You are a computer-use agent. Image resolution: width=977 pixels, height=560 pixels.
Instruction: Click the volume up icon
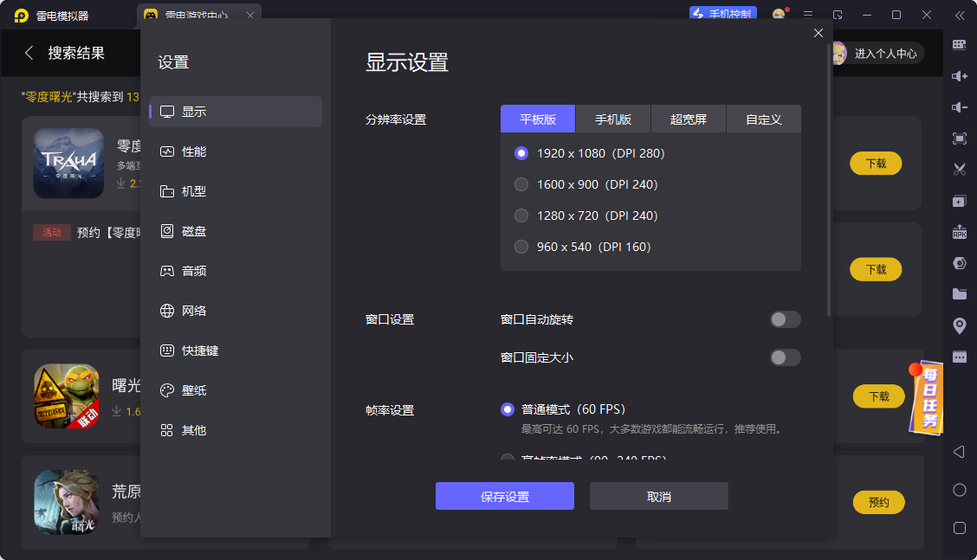pyautogui.click(x=960, y=76)
